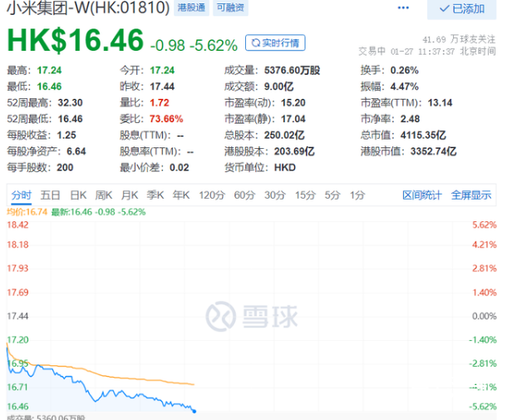Click the 振幅 value 4.47%
The image size is (507, 420).
[404, 86]
